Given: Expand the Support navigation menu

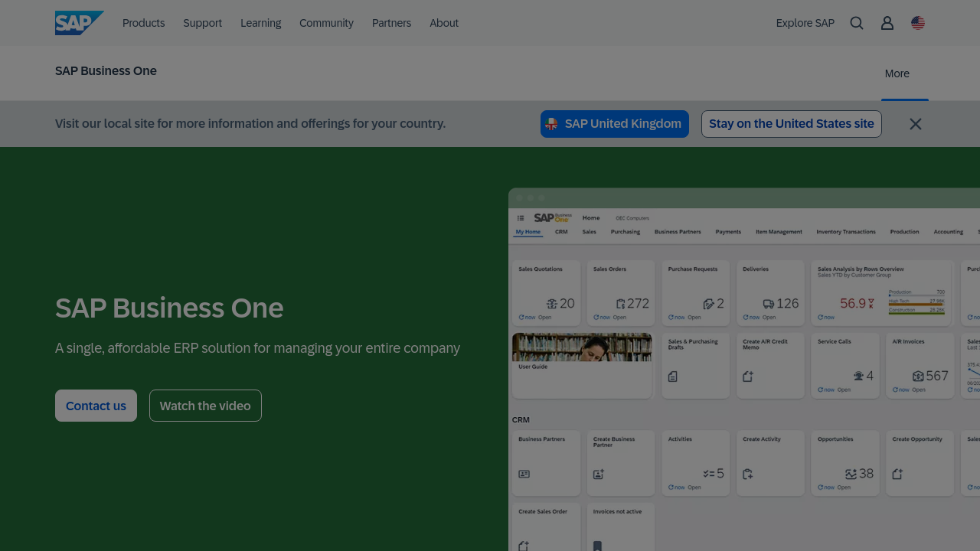Looking at the screenshot, I should 202,23.
